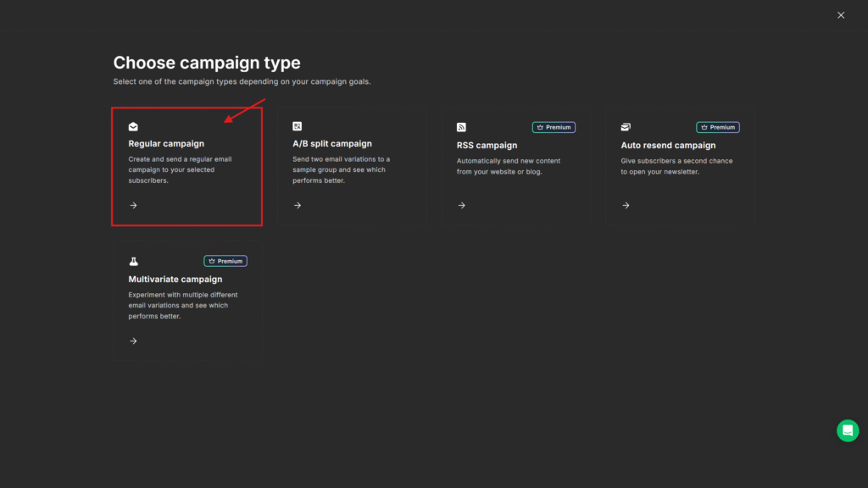Image resolution: width=868 pixels, height=488 pixels.
Task: Choose the Auto resend campaign title
Action: coord(668,145)
